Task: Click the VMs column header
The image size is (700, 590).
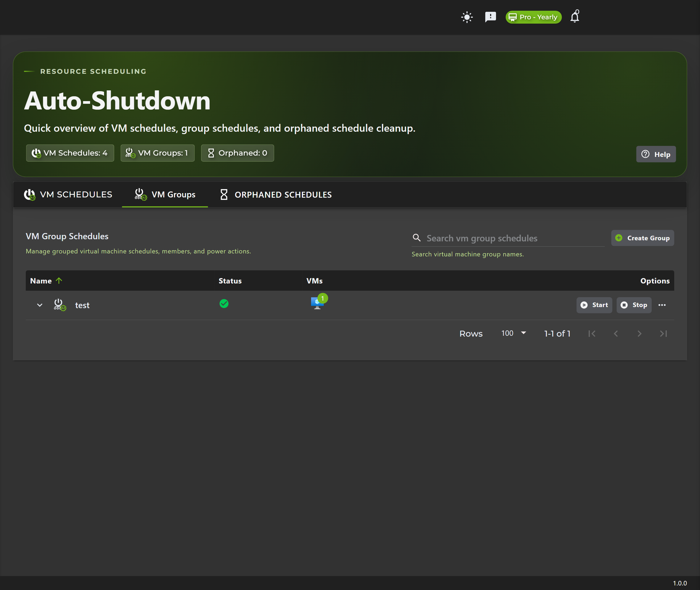Action: click(x=314, y=281)
